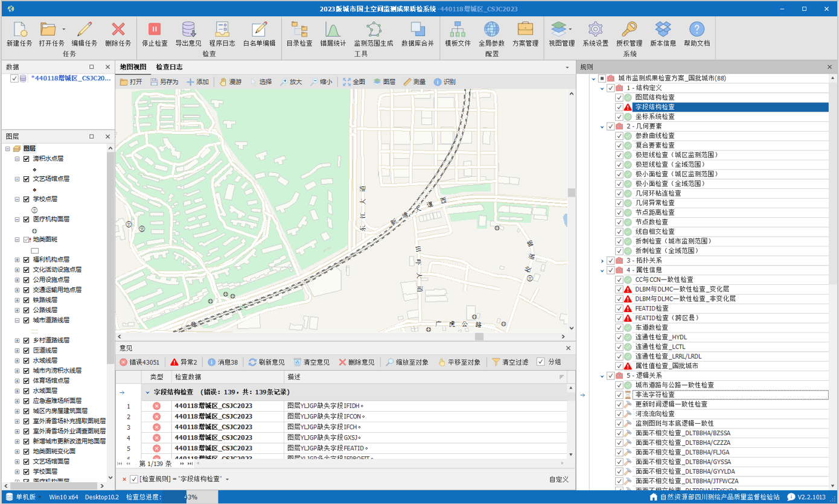839x504 pixels.
Task: Open the 打开任务 folder icon
Action: pyautogui.click(x=48, y=29)
